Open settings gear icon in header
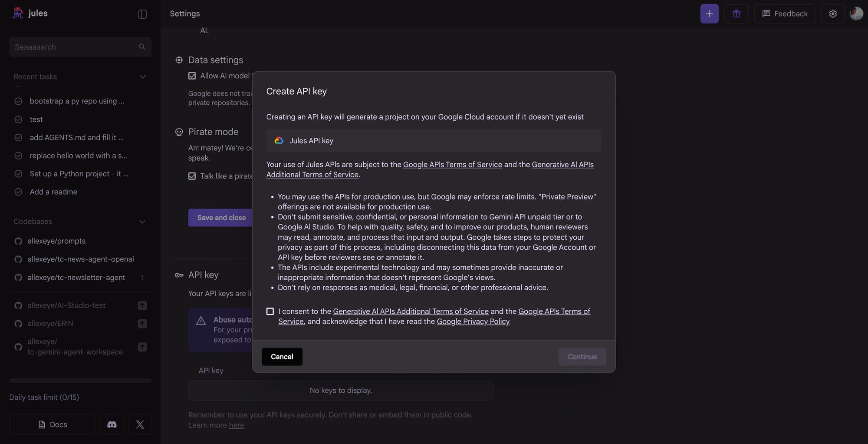Viewport: 868px width, 444px height. point(832,14)
